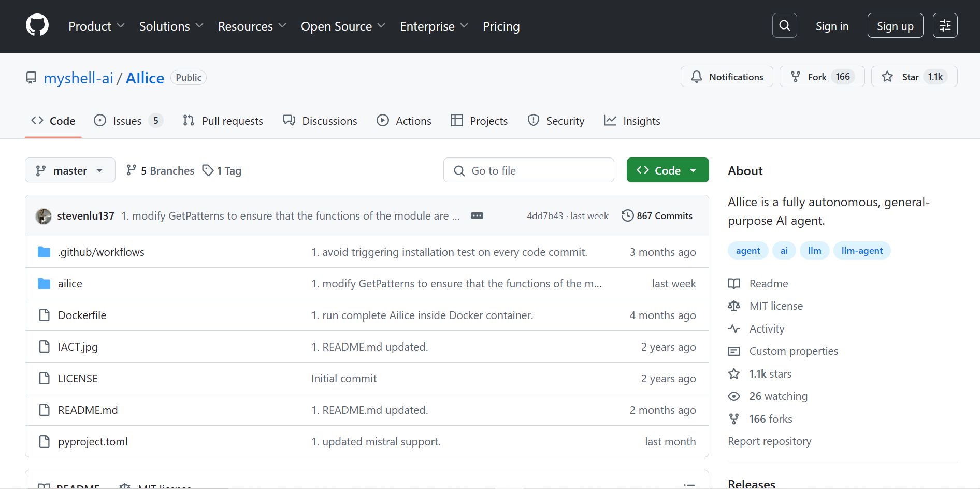
Task: Open Custom properties in About
Action: [783, 351]
